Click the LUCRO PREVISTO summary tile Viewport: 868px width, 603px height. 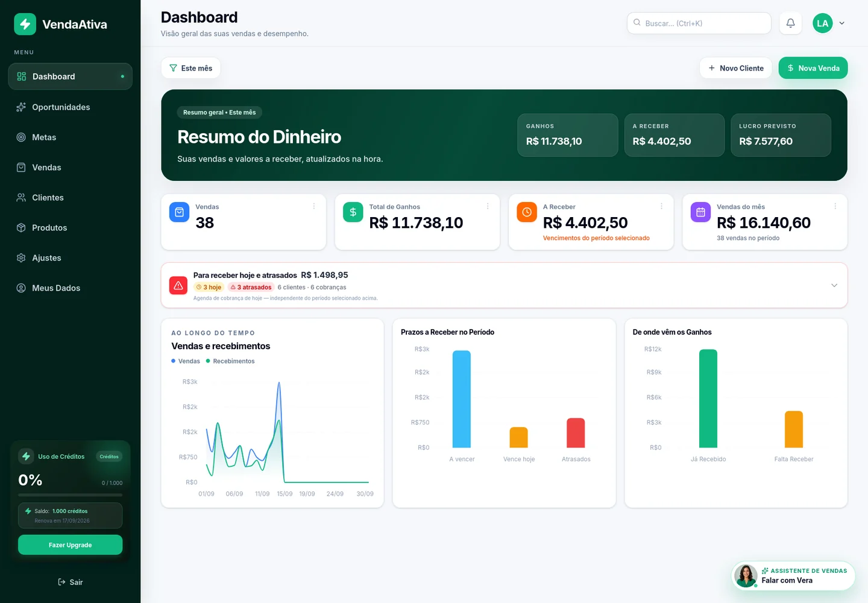pyautogui.click(x=781, y=135)
